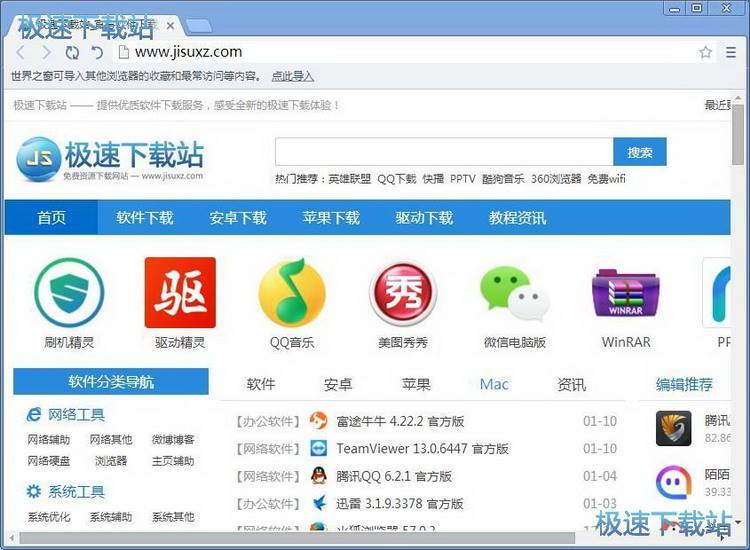Open the 美图秀秀 icon

(x=403, y=293)
